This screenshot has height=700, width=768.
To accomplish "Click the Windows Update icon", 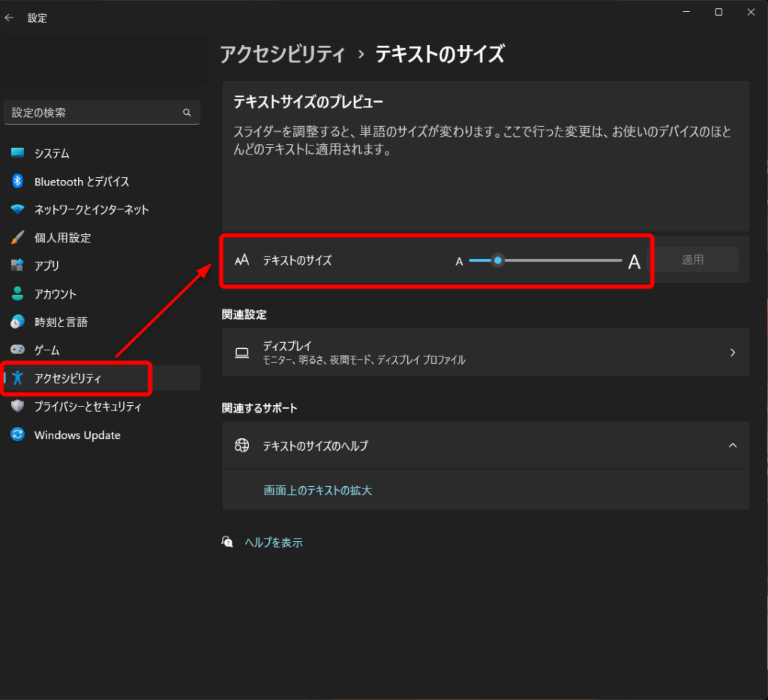I will click(18, 435).
